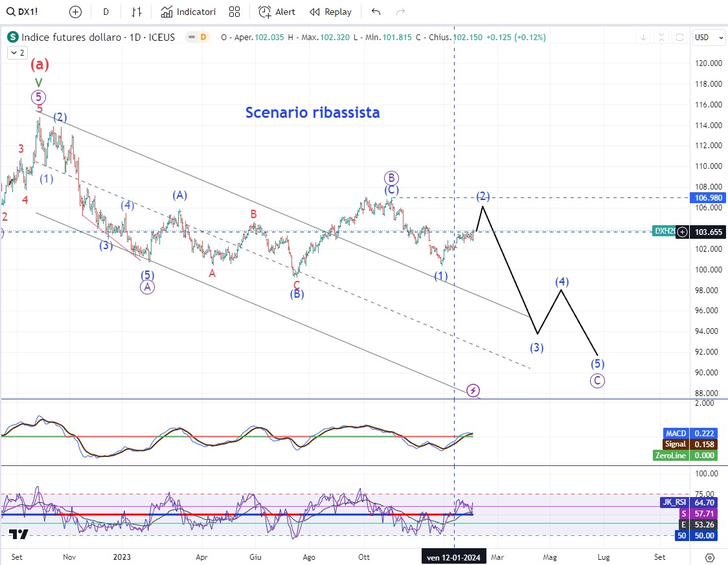This screenshot has width=728, height=565.
Task: Open the candlestick chart type selector
Action: 136,12
